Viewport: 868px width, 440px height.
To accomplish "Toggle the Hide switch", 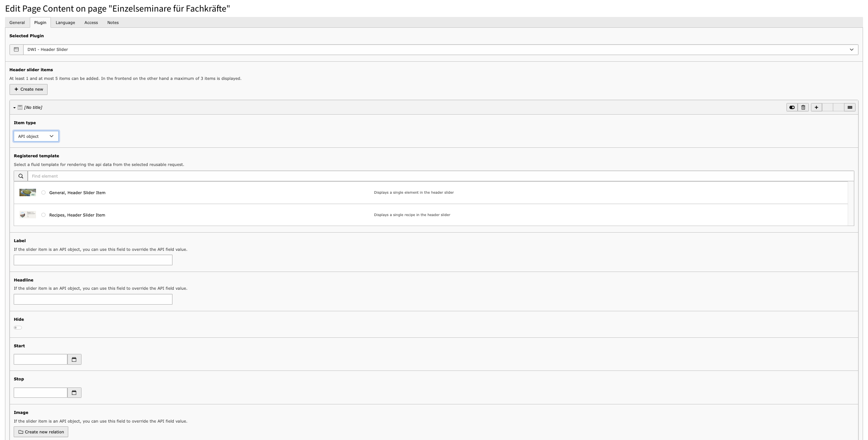I will pos(18,328).
